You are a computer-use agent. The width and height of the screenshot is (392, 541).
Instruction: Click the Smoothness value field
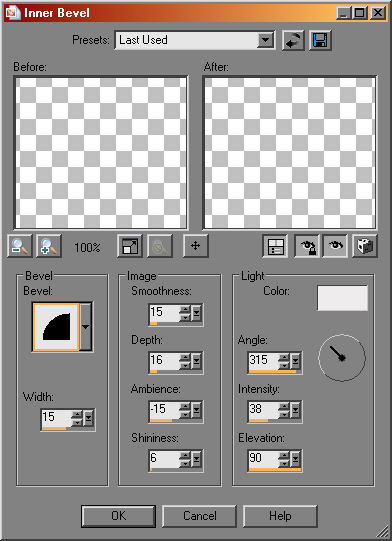[x=164, y=312]
